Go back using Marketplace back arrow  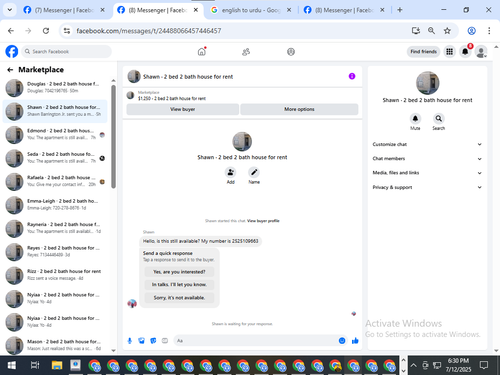point(10,70)
